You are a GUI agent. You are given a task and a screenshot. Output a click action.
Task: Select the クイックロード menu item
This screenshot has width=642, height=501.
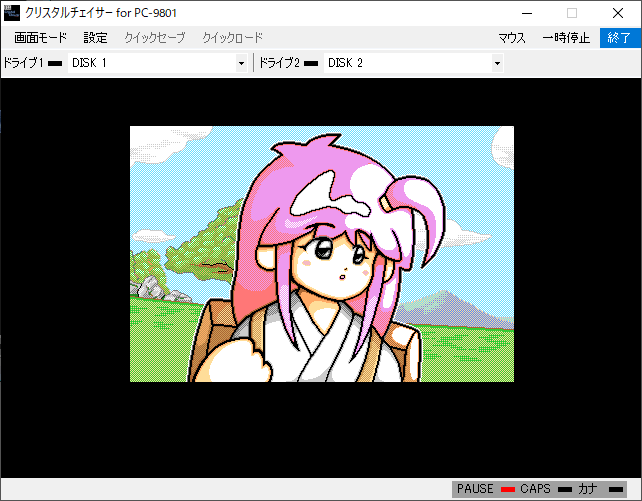pyautogui.click(x=232, y=38)
